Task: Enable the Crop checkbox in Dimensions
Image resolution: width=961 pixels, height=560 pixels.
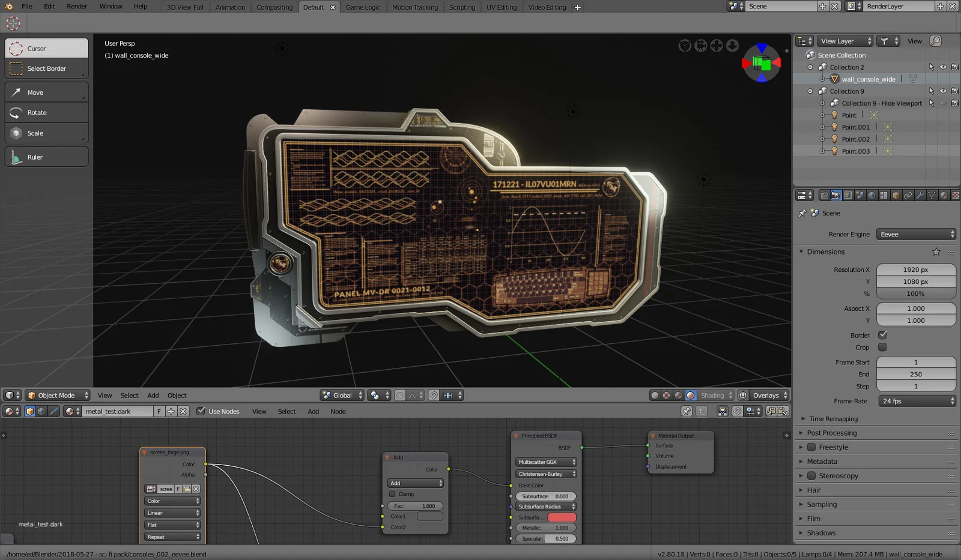Action: tap(882, 347)
